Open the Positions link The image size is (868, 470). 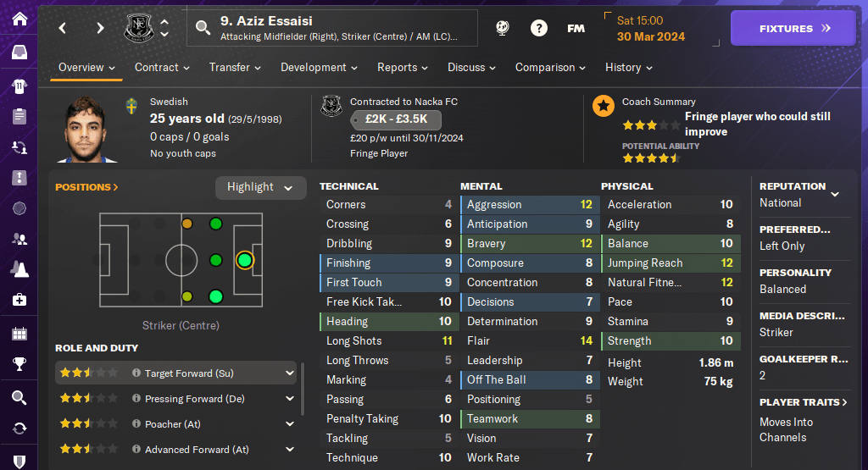[86, 187]
